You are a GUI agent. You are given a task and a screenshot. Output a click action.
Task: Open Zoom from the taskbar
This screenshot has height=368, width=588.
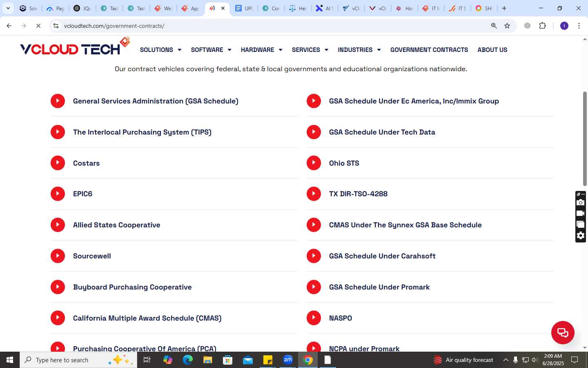pyautogui.click(x=288, y=360)
